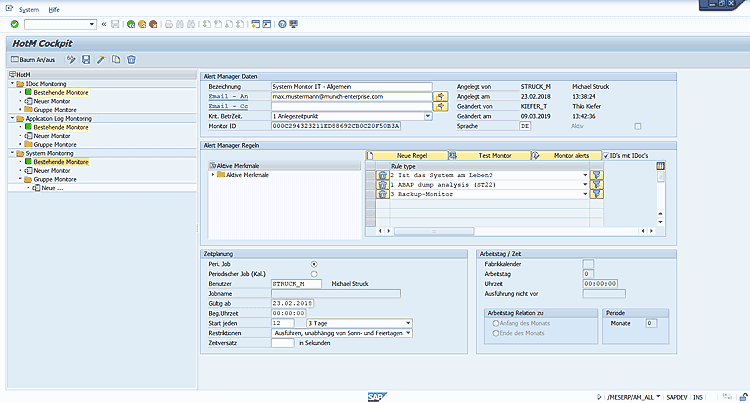Collapse the IDoc Monitoring tree node
This screenshot has height=403, width=750.
click(12, 83)
